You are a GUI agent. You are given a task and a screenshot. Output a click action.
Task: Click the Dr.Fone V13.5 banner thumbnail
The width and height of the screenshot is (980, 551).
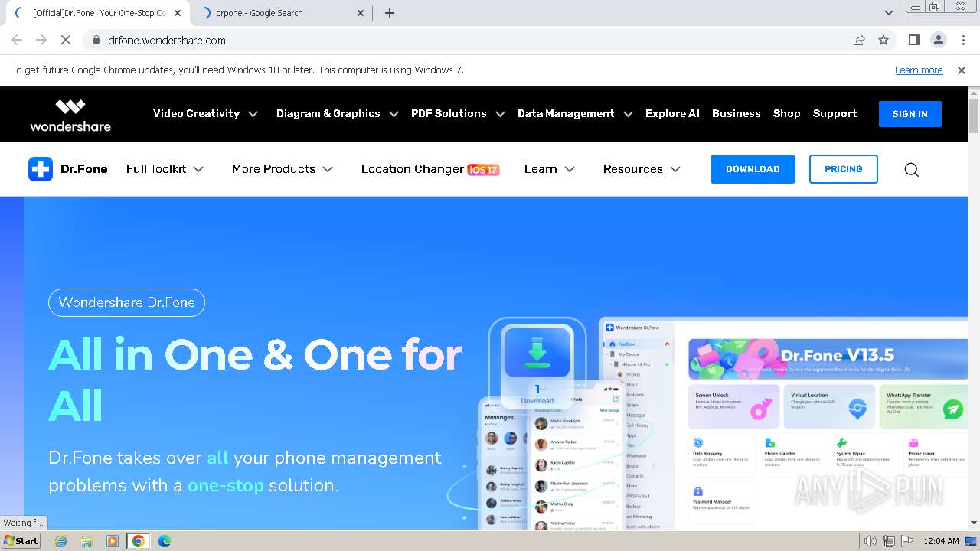click(x=827, y=359)
